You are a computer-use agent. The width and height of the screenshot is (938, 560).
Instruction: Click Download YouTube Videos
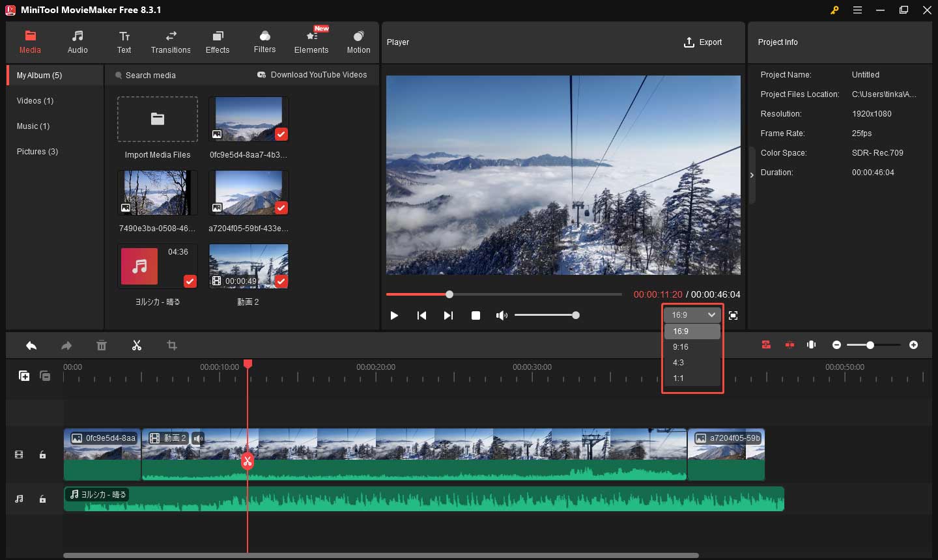[x=313, y=75]
